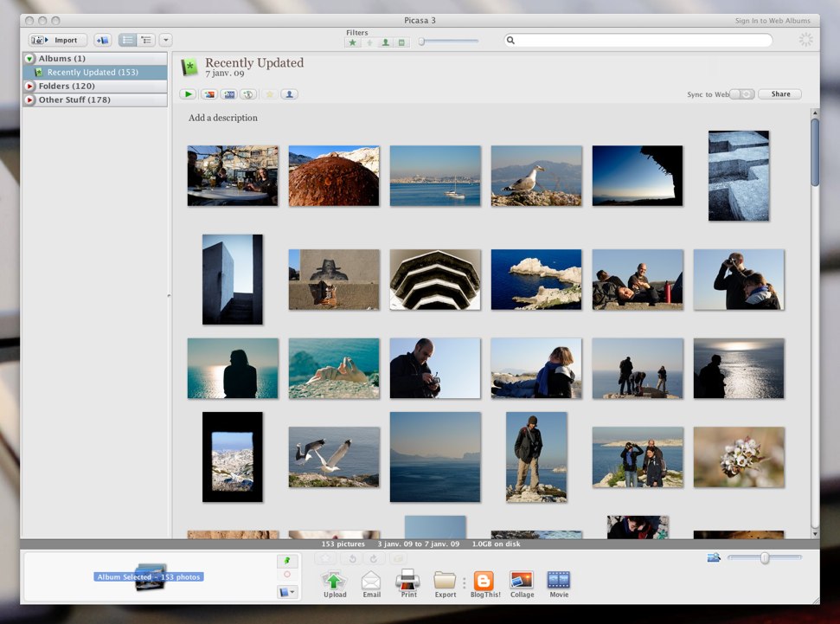Click the Album Selected - 153 photos label
Image resolution: width=840 pixels, height=624 pixels.
click(x=149, y=577)
